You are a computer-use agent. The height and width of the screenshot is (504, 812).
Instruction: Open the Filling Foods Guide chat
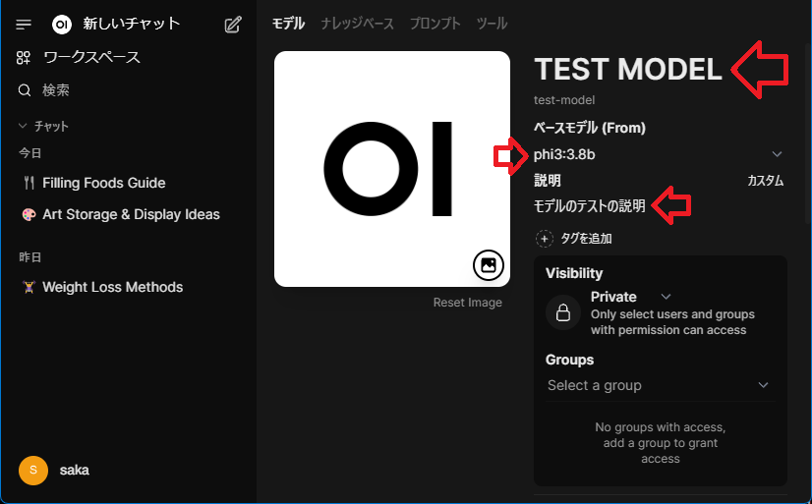pyautogui.click(x=103, y=183)
